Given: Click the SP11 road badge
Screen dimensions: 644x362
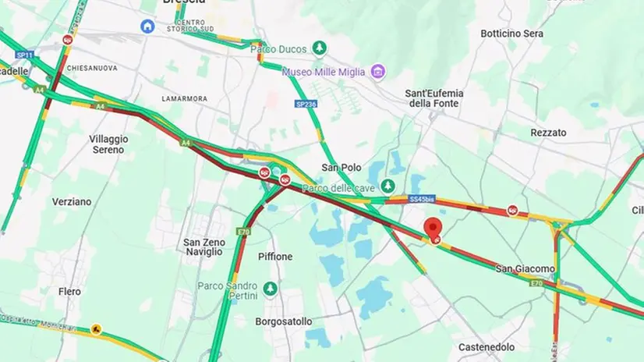Looking at the screenshot, I should pyautogui.click(x=25, y=55).
